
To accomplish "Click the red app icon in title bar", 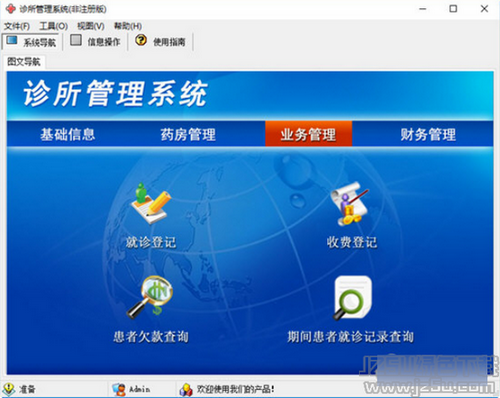I will [x=10, y=9].
